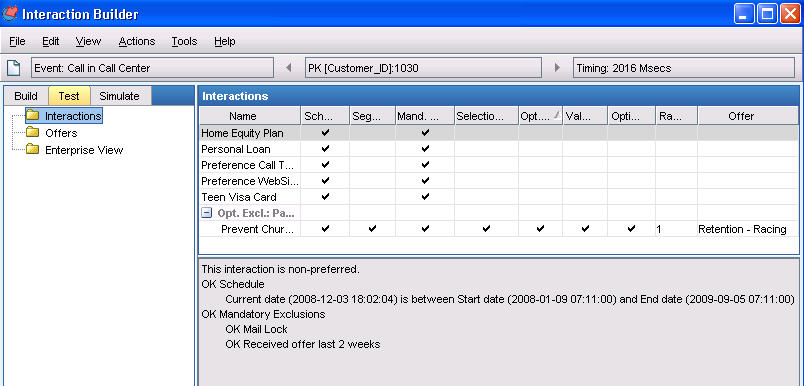This screenshot has width=804, height=386.
Task: Sort by the Ra... column header
Action: pos(676,116)
